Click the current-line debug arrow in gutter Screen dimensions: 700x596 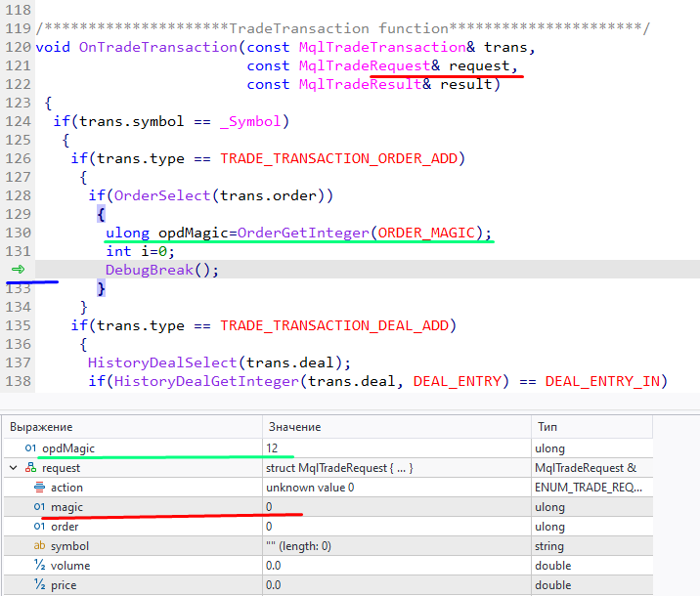pos(18,269)
